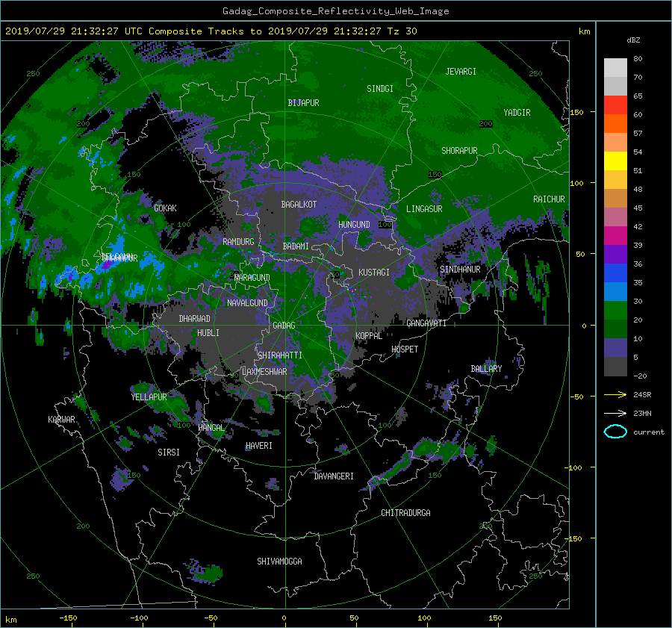Click the white 23MN arrow legend icon
Screen dimensions: 672x628
(615, 413)
